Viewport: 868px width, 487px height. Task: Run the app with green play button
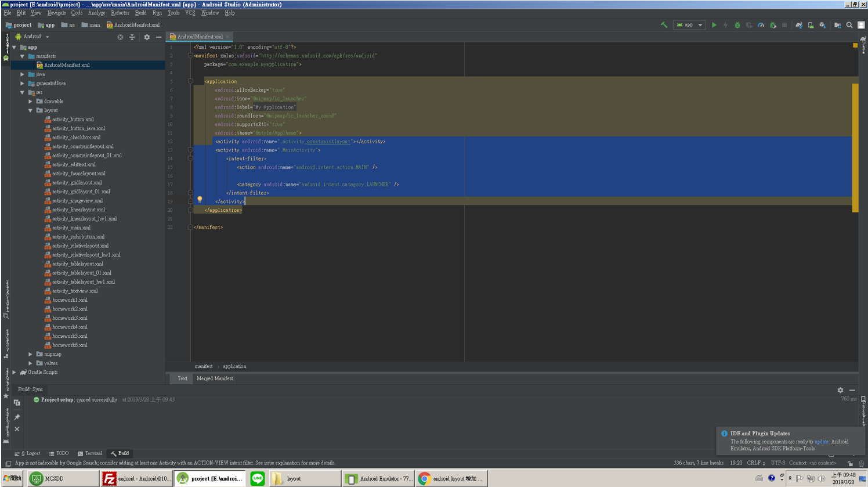(x=714, y=25)
